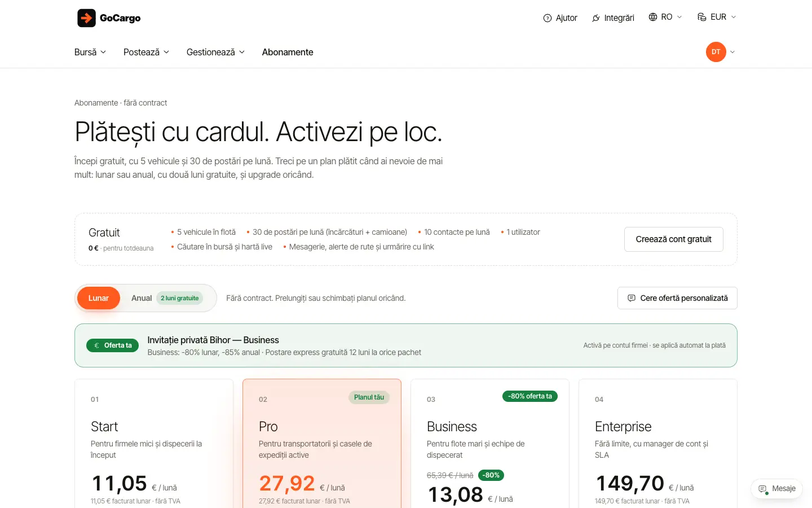Open the RO language dropdown
Viewport: 812px width, 508px height.
(x=665, y=17)
